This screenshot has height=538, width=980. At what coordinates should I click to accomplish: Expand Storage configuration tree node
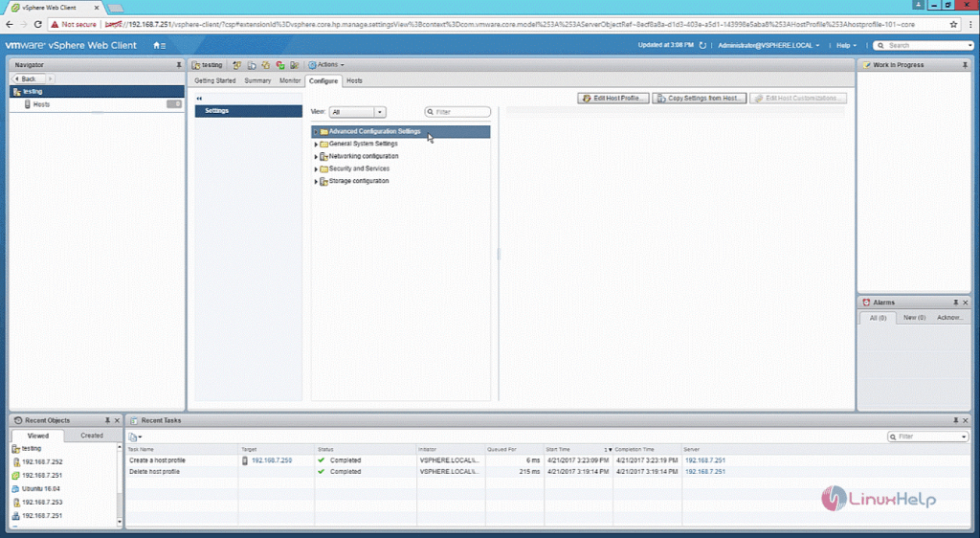(x=316, y=182)
